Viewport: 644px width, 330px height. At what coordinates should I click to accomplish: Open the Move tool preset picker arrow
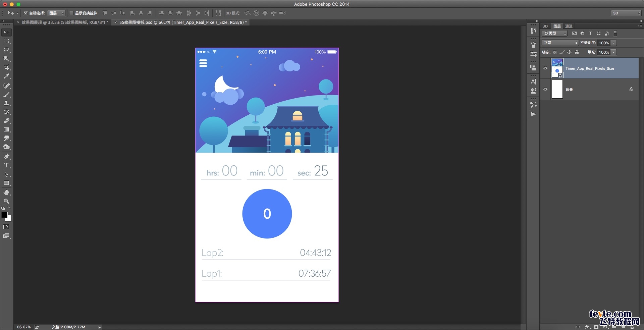[17, 13]
